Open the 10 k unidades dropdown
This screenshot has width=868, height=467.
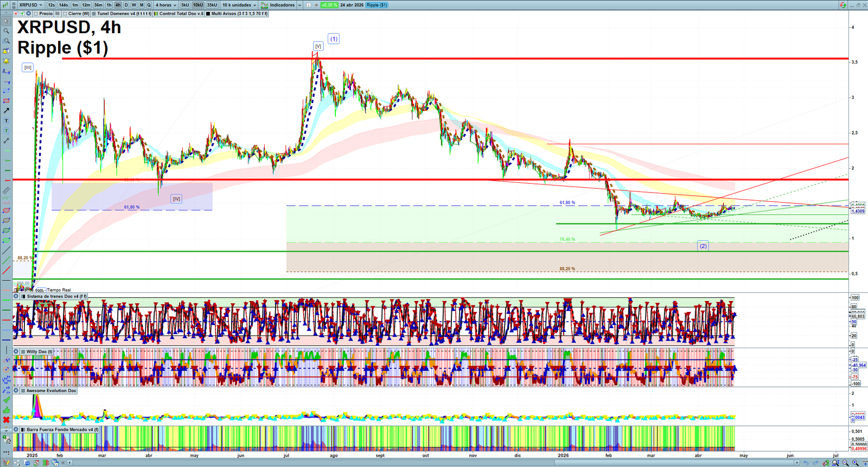click(239, 5)
